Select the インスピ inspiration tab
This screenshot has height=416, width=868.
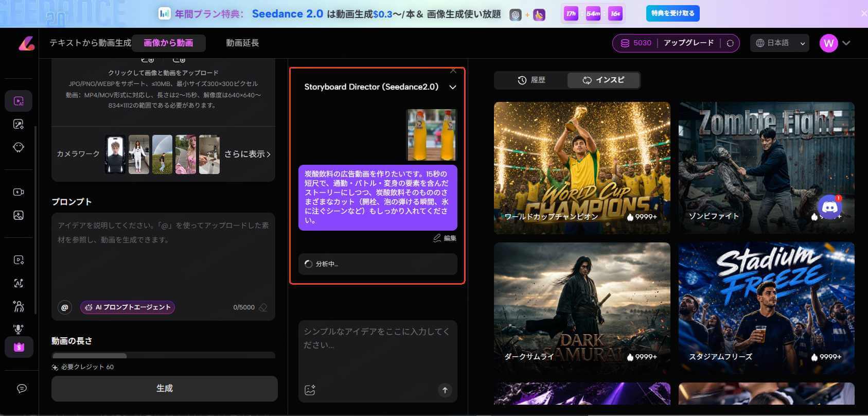604,80
